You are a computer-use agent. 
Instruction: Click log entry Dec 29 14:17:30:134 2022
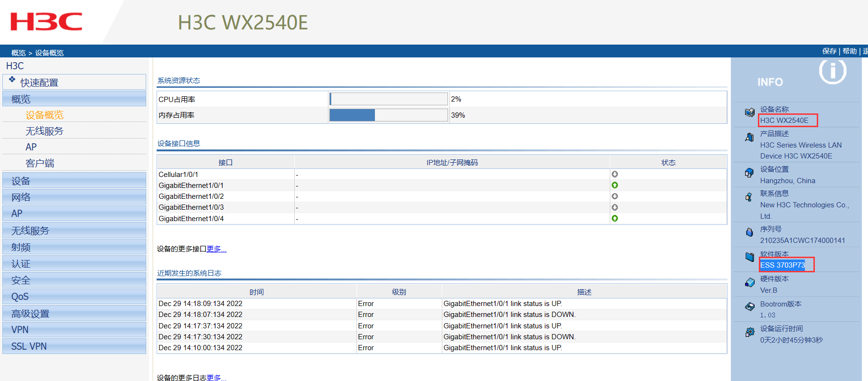click(200, 337)
